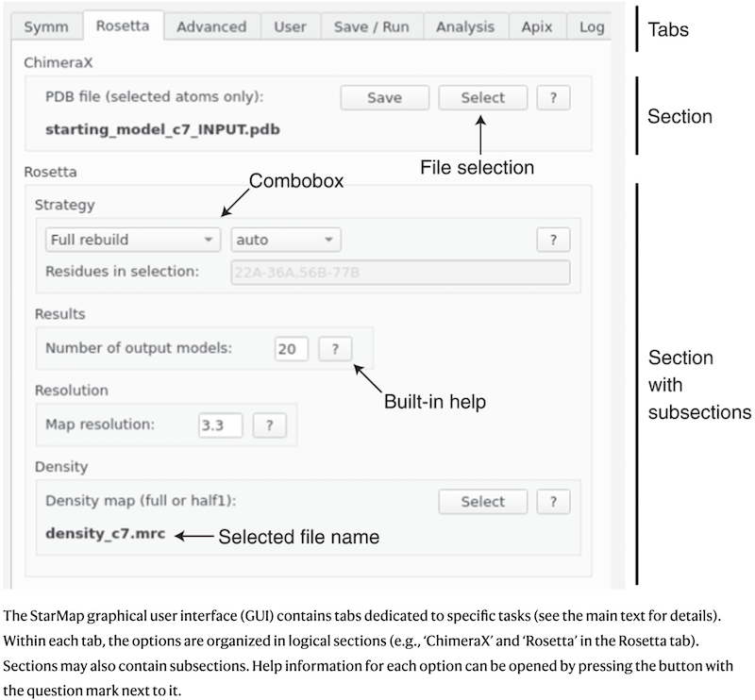Open the auto mode dropdown

point(285,240)
